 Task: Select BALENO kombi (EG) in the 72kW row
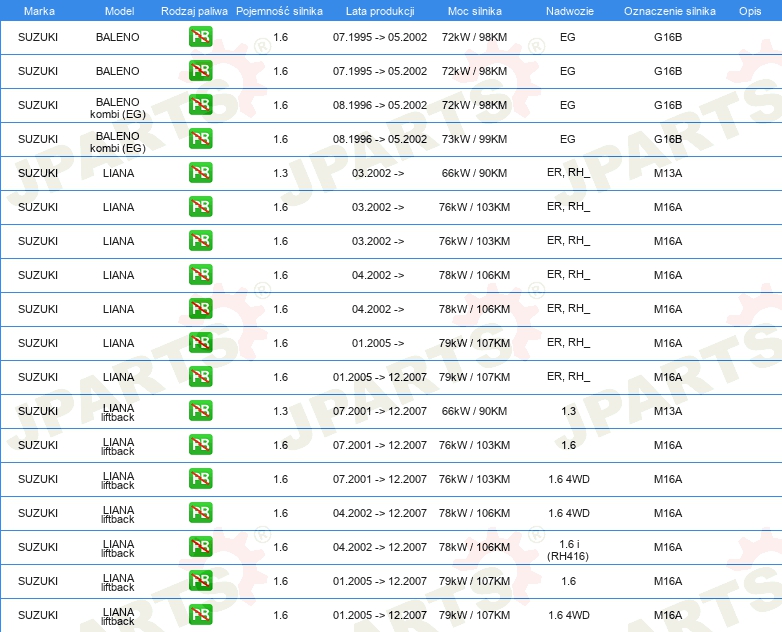tap(118, 108)
